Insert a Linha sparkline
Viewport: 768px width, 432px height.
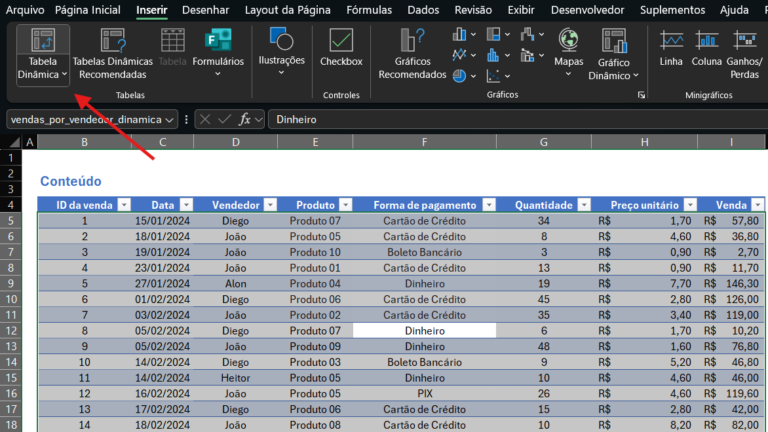click(x=671, y=50)
